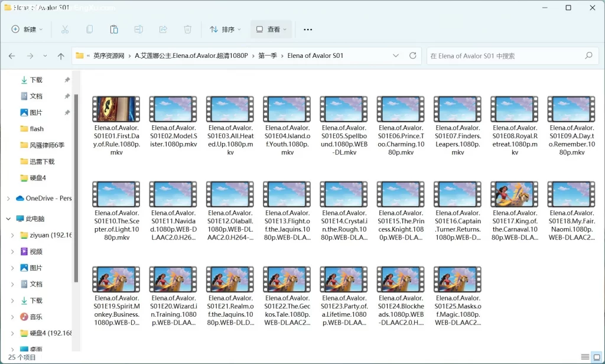Switch to details view in status bar

585,357
